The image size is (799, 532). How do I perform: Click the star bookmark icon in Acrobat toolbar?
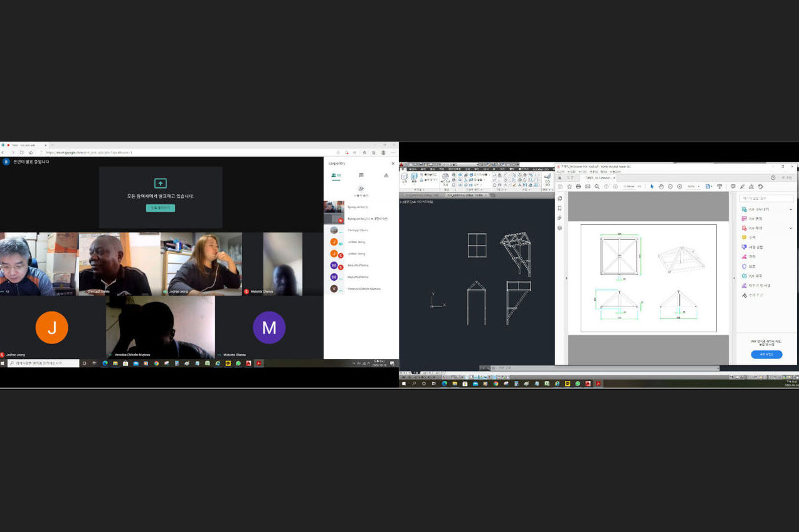[569, 187]
